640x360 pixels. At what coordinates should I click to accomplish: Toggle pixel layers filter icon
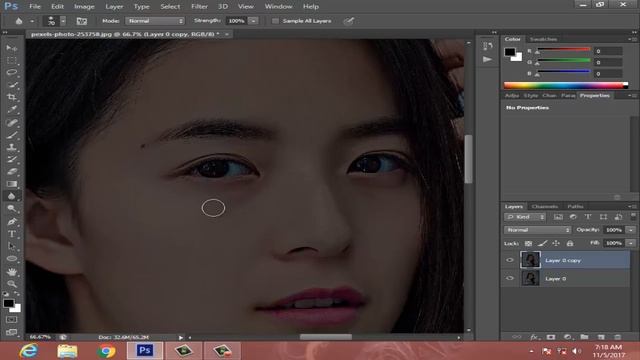pos(558,217)
